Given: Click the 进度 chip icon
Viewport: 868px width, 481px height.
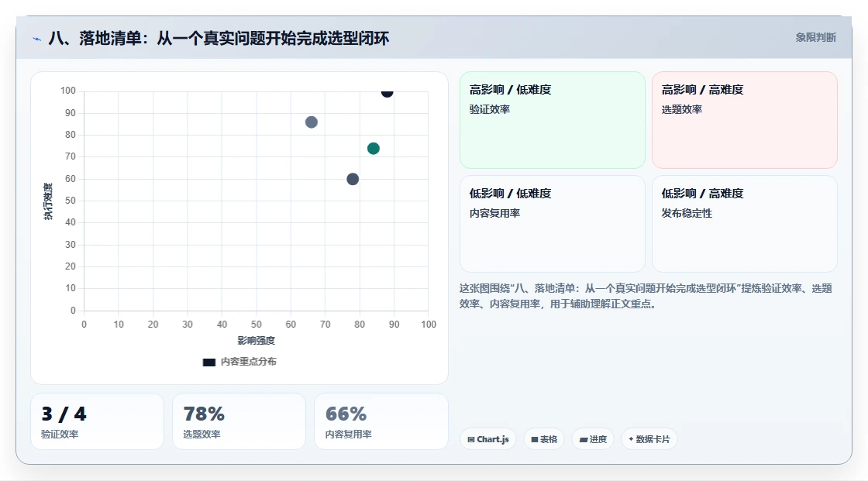Looking at the screenshot, I should 584,439.
